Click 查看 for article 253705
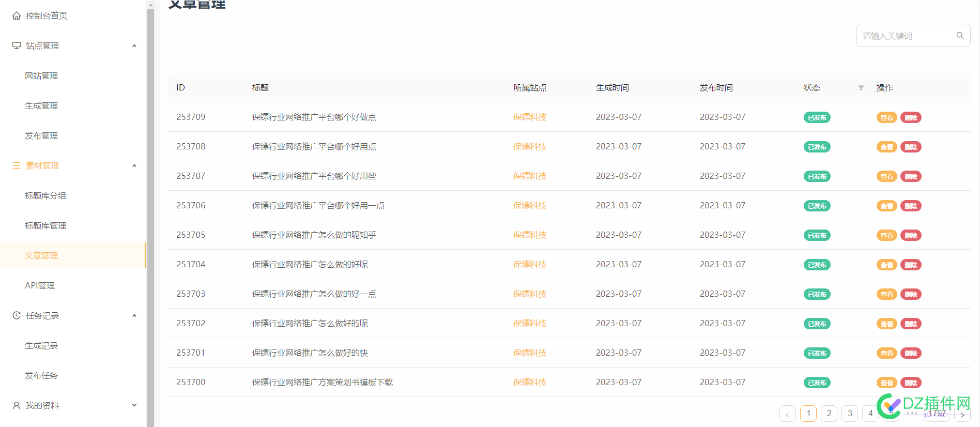The width and height of the screenshot is (980, 427). click(x=887, y=235)
